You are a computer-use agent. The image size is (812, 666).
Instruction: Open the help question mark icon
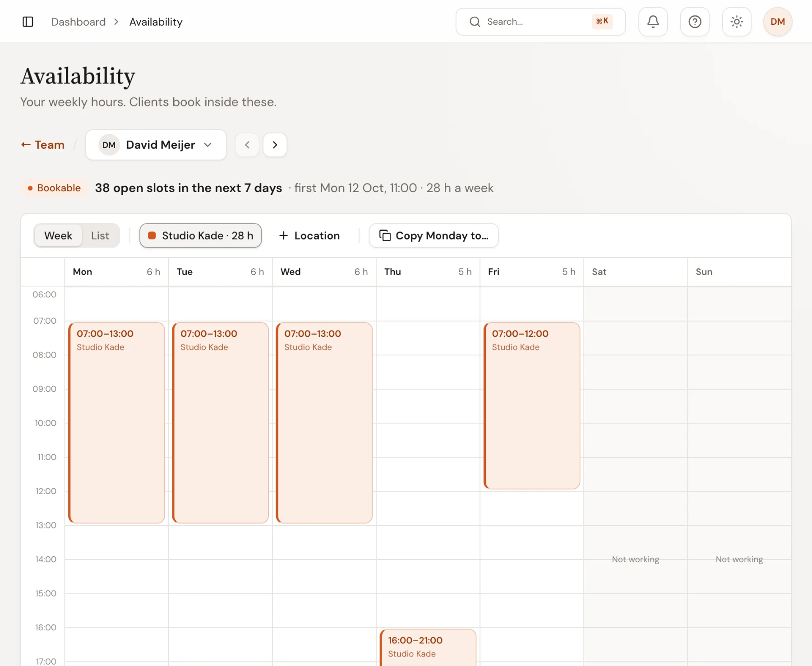[695, 22]
